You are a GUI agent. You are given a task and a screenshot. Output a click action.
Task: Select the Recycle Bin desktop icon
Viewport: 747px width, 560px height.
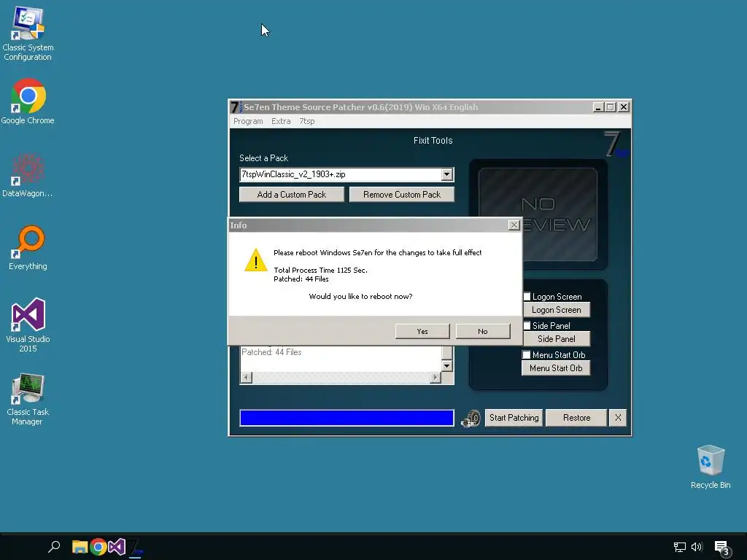[711, 467]
